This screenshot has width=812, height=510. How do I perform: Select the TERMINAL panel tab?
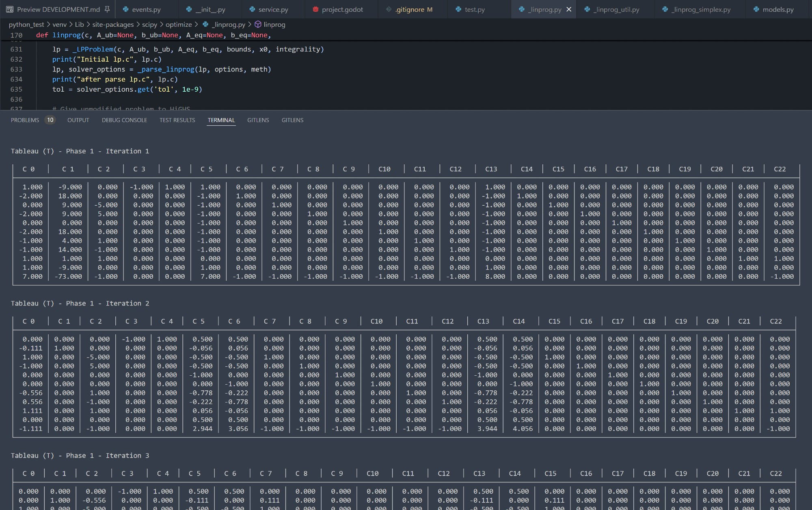click(x=221, y=120)
